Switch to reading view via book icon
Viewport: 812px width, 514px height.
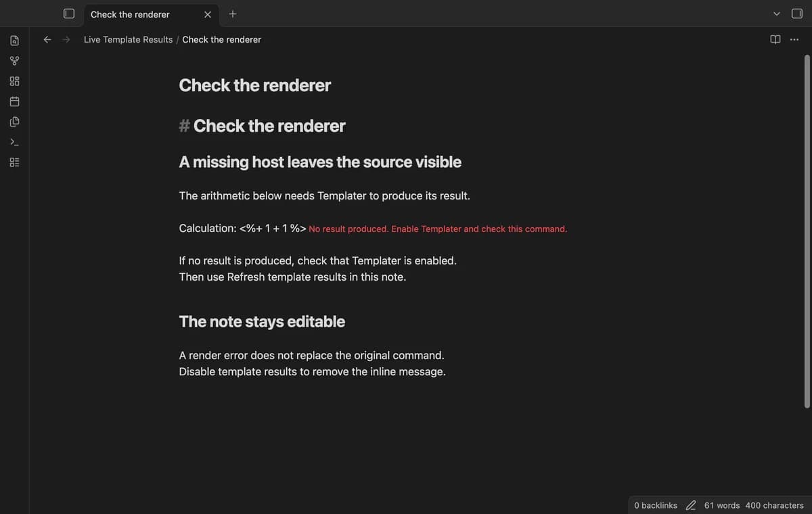click(775, 39)
